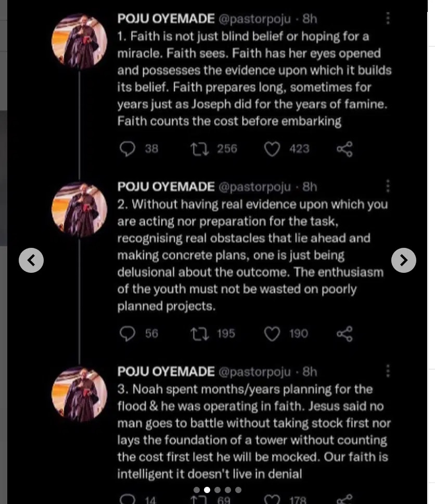Open more options menu on second tweet
435x504 pixels.
[x=388, y=186]
